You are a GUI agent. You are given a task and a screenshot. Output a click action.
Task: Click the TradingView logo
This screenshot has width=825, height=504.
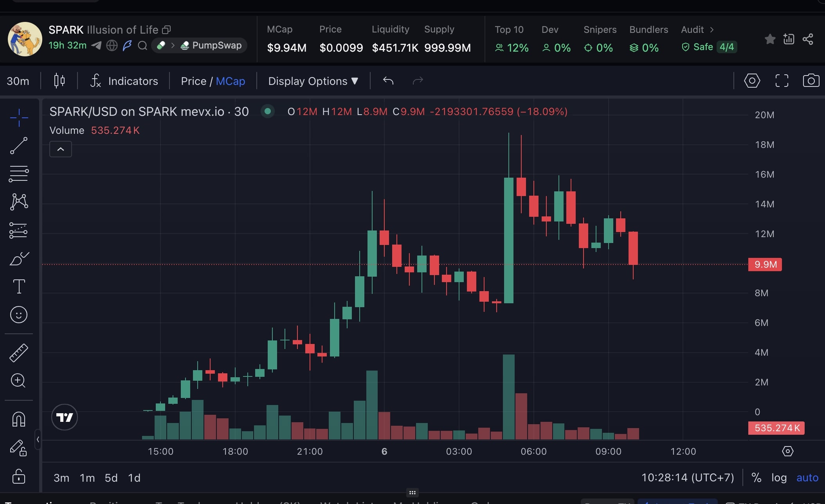65,417
